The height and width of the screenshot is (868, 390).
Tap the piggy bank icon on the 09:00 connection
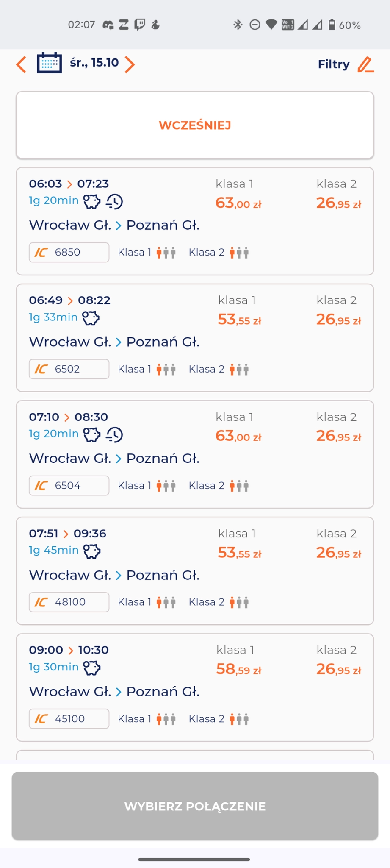pos(91,668)
